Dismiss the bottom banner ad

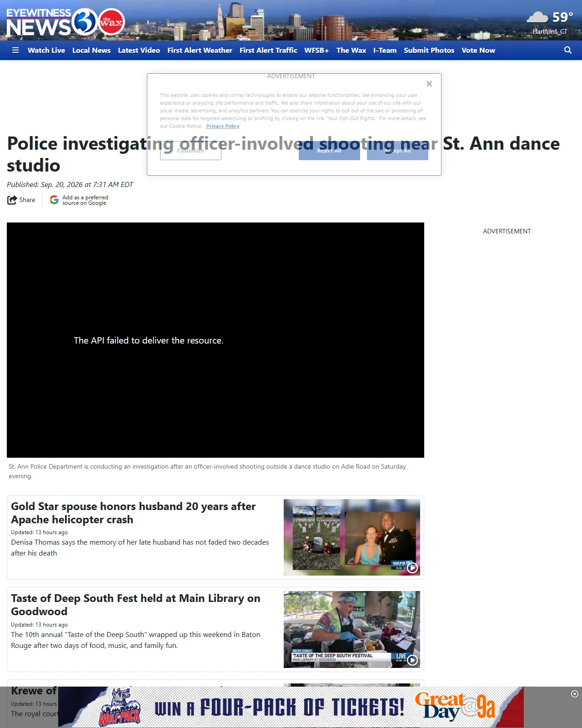click(575, 694)
